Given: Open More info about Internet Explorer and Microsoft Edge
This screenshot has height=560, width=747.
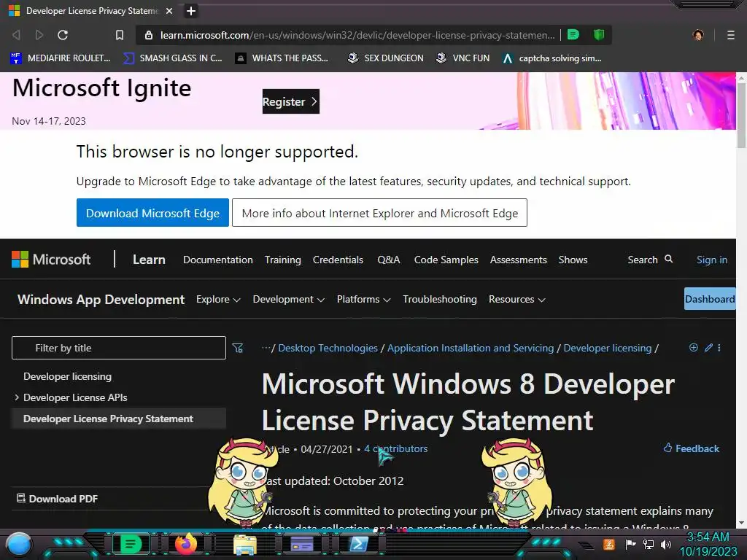Looking at the screenshot, I should pos(379,213).
